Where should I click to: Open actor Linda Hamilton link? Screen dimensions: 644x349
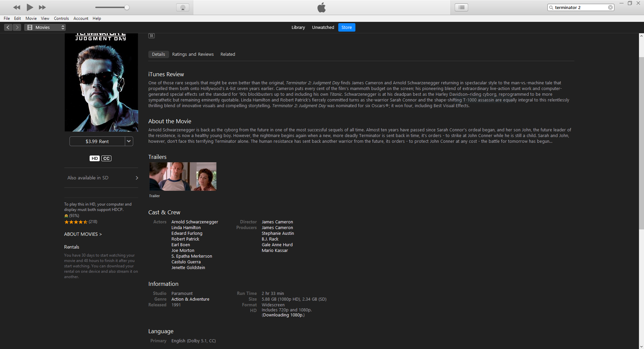click(x=186, y=228)
